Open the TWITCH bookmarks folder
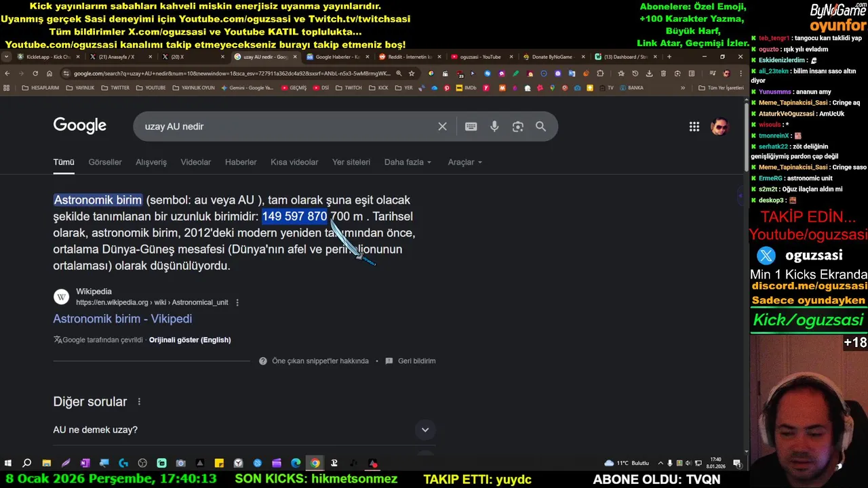 (349, 87)
